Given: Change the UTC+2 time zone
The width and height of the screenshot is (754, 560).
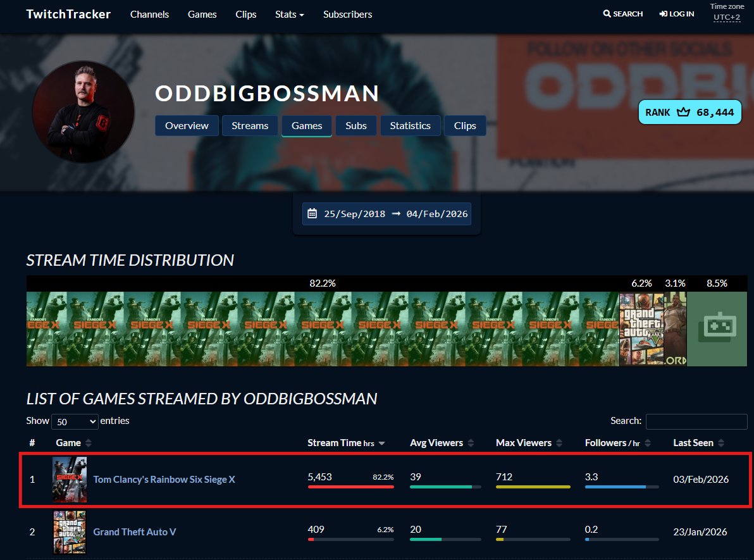Looking at the screenshot, I should click(727, 17).
